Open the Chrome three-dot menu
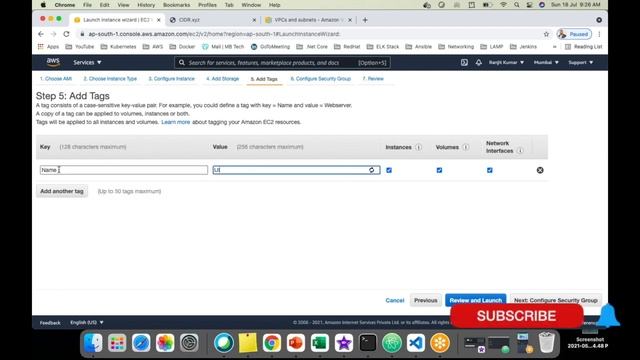Viewport: 640px width, 360px height. (599, 34)
